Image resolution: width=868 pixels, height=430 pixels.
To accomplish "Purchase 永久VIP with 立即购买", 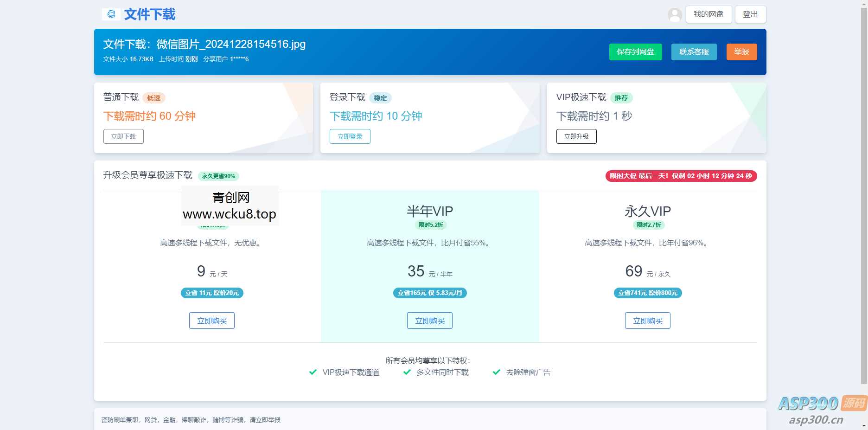I will click(647, 320).
